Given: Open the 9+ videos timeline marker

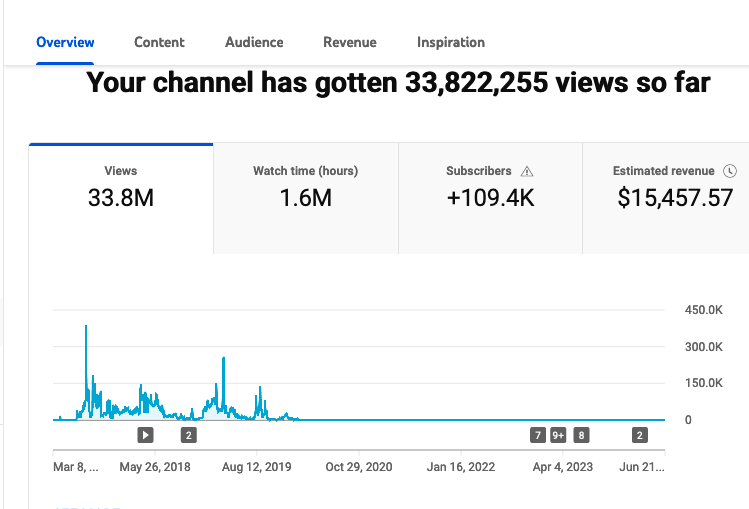Looking at the screenshot, I should click(x=559, y=435).
